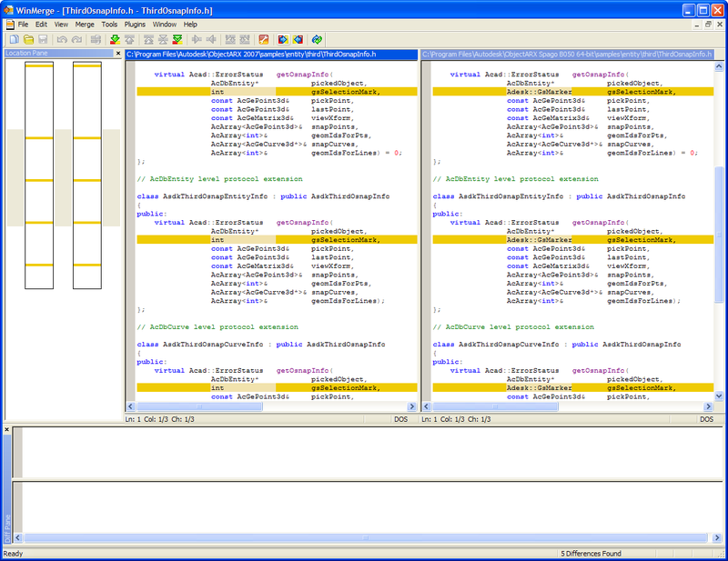Refresh the comparison with the Refresh icon
This screenshot has height=561, width=728.
point(317,40)
